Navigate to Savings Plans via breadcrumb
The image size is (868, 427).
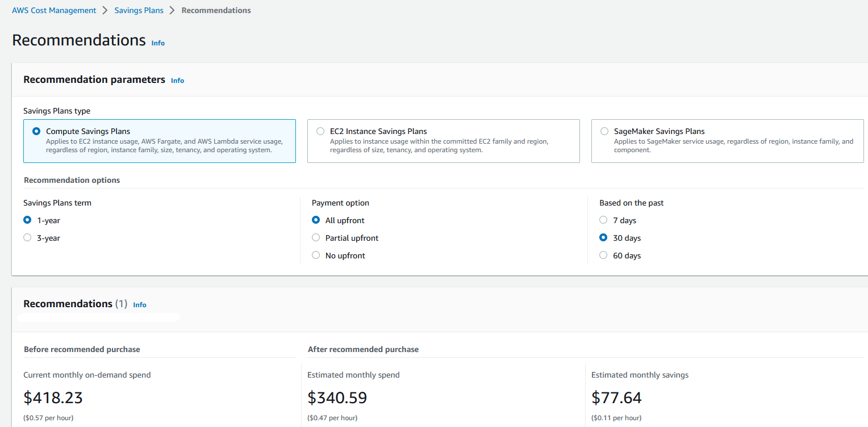pyautogui.click(x=139, y=10)
